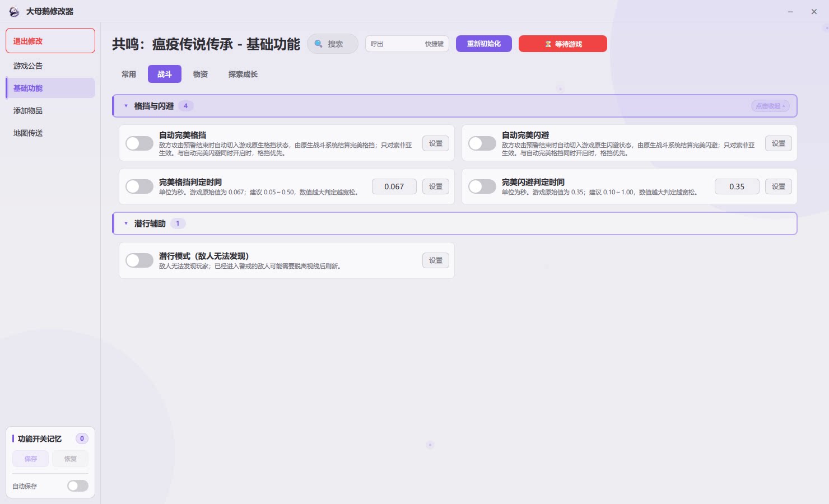Click the 保存 button in 功能开关记忆
829x504 pixels.
click(x=31, y=459)
